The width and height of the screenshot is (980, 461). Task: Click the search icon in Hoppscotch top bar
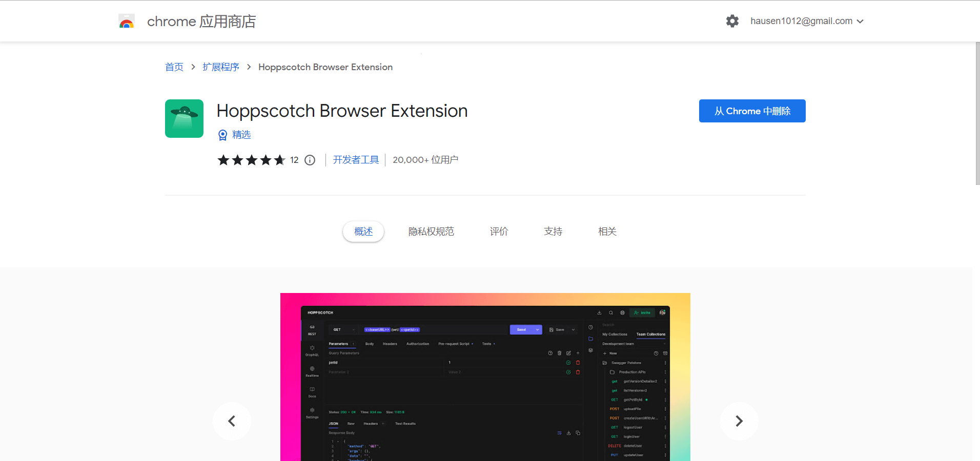click(611, 313)
